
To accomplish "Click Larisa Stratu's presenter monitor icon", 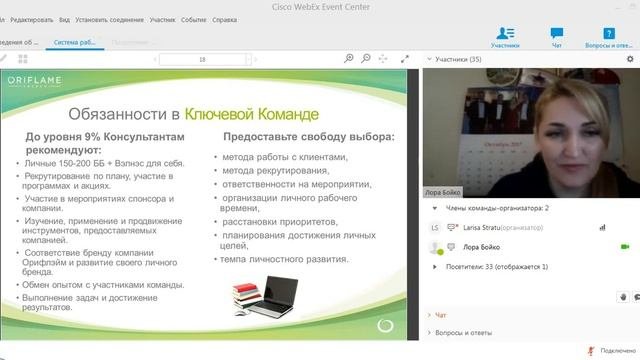I will coord(452,227).
